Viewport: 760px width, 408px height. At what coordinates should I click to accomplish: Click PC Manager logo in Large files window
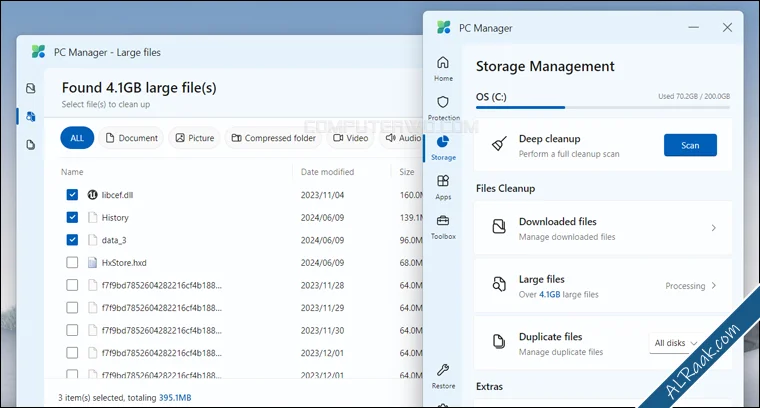(x=38, y=51)
